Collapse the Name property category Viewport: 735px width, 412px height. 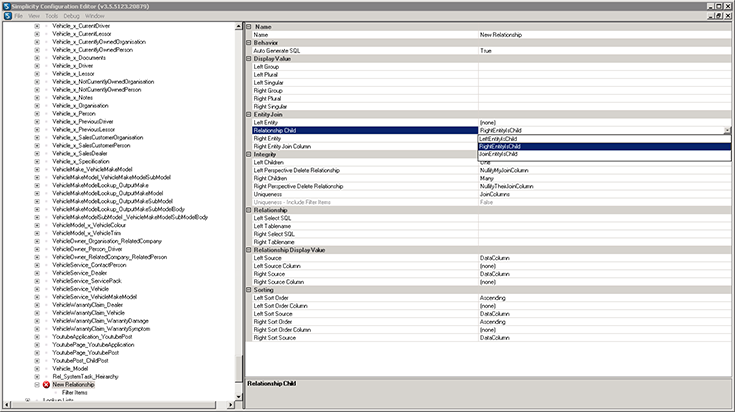[249, 26]
